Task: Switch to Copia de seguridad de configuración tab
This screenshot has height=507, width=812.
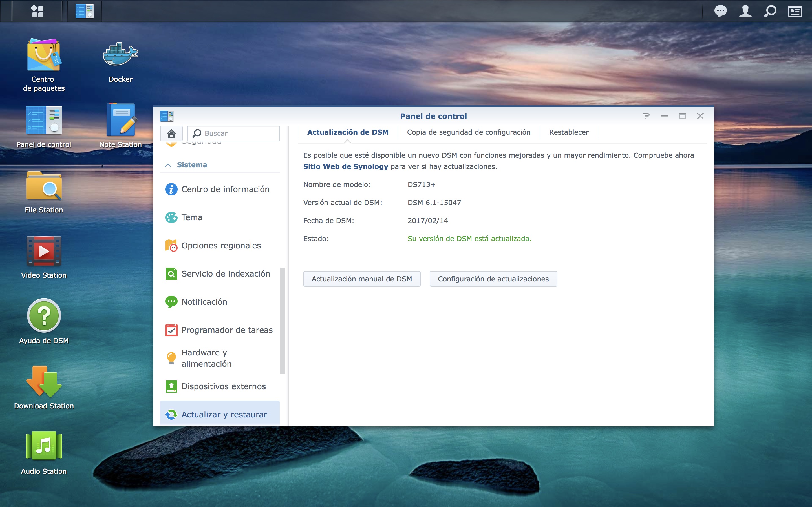Action: coord(468,132)
